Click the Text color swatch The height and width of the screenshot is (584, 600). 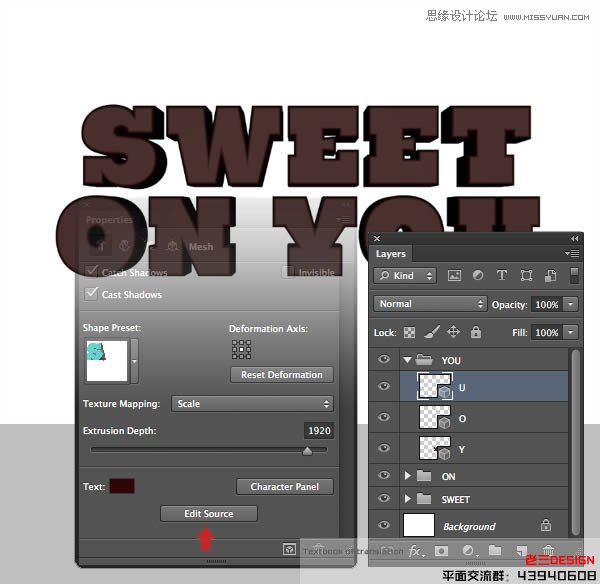122,486
